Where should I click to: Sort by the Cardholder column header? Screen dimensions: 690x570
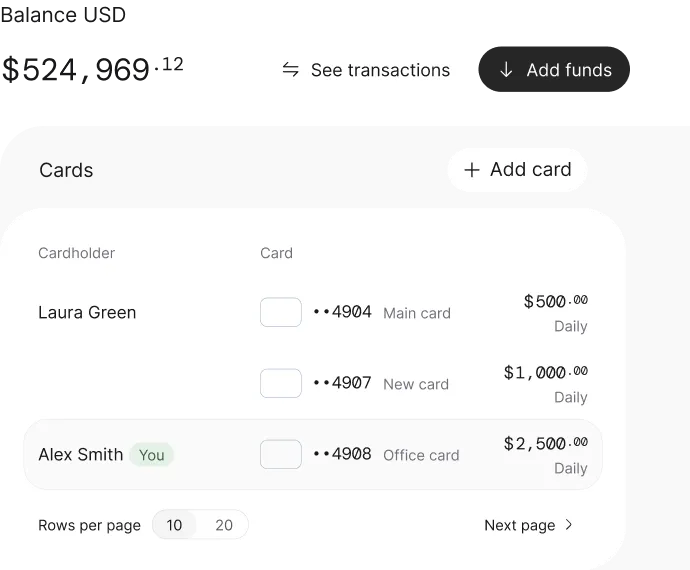coord(77,253)
